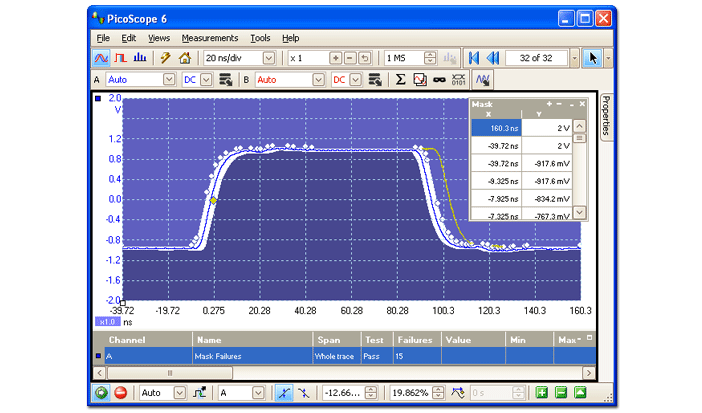Open trigger mode Auto dropdown
The width and height of the screenshot is (702, 413).
(180, 393)
